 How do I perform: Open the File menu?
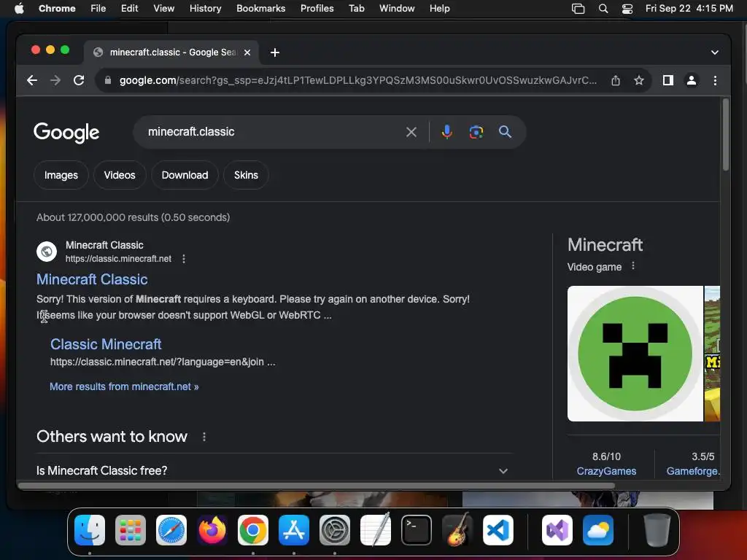(98, 9)
